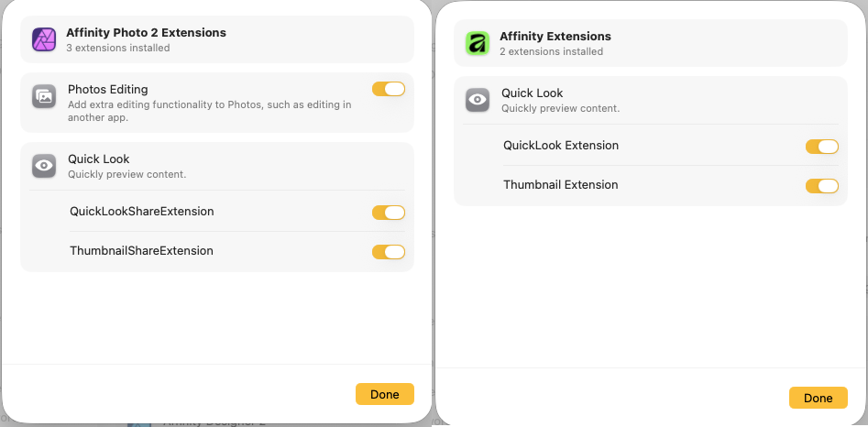
Task: Disable the Photos Editing extension toggle
Action: click(389, 89)
